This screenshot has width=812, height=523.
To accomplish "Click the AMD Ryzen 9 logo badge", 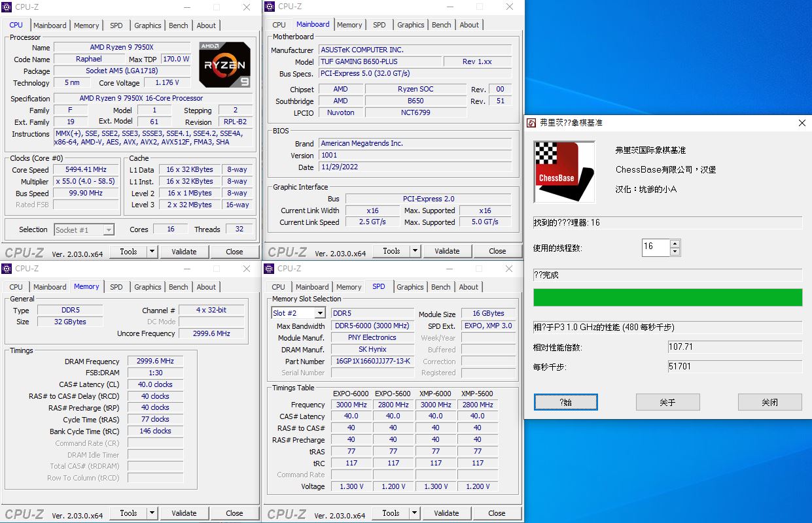I will point(225,65).
